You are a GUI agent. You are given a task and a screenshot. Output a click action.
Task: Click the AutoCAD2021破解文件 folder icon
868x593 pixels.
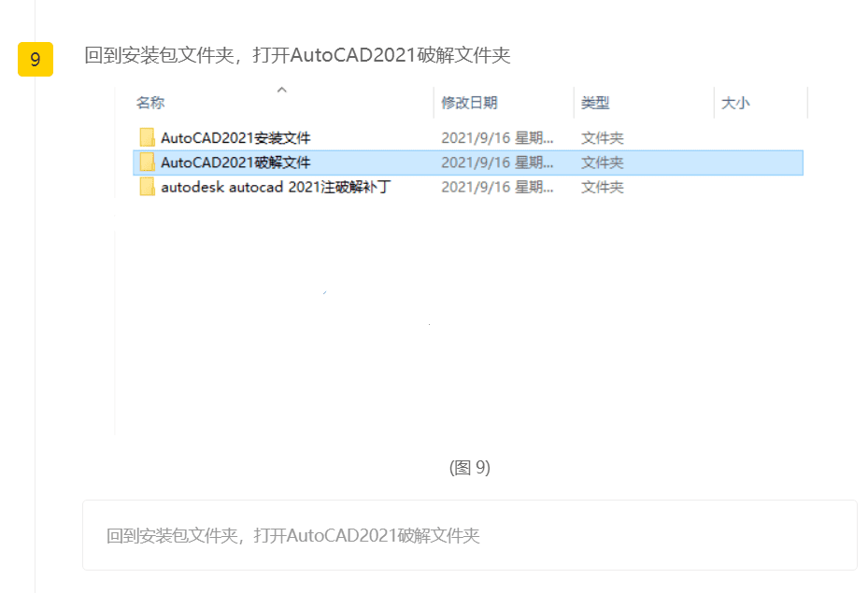pos(147,162)
